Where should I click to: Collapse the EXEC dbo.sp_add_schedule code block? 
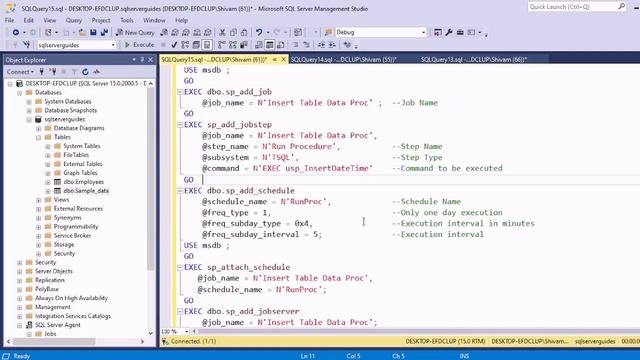180,191
